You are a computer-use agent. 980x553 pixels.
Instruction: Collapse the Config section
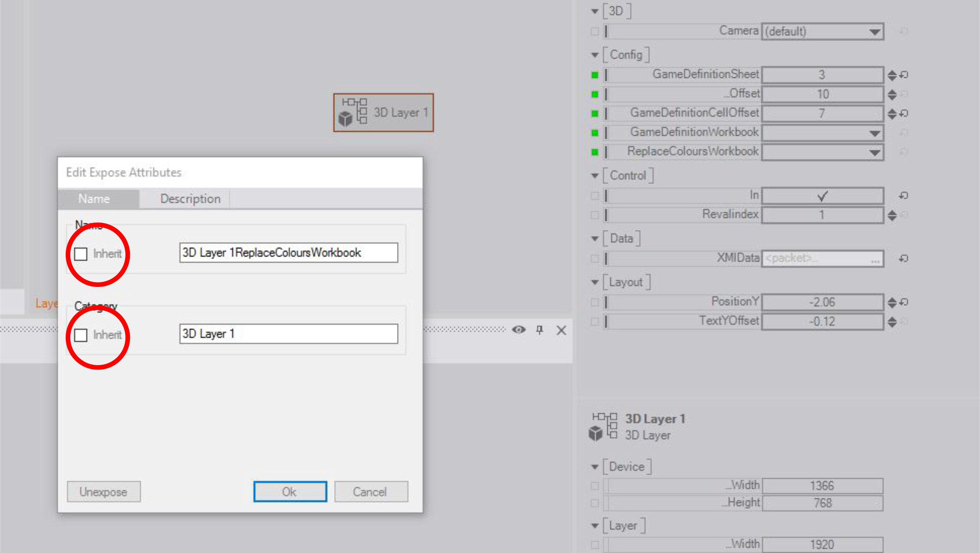(x=595, y=55)
